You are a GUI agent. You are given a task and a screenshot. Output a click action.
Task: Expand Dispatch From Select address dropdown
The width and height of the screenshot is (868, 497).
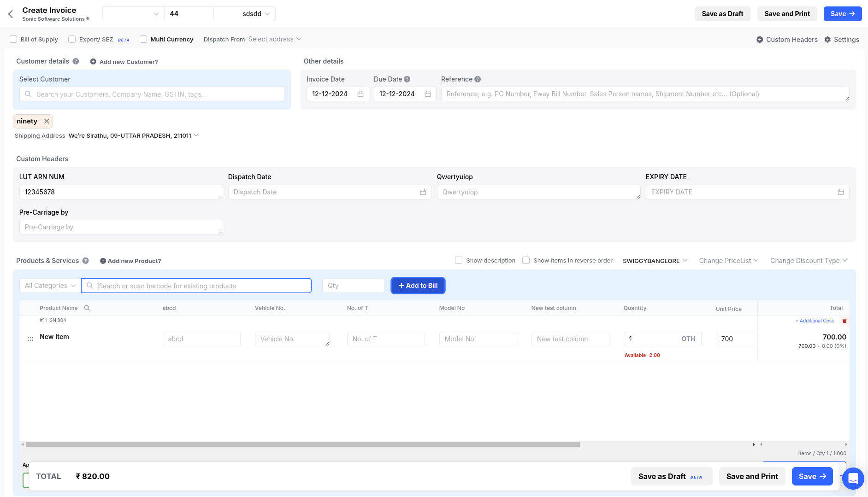point(275,39)
